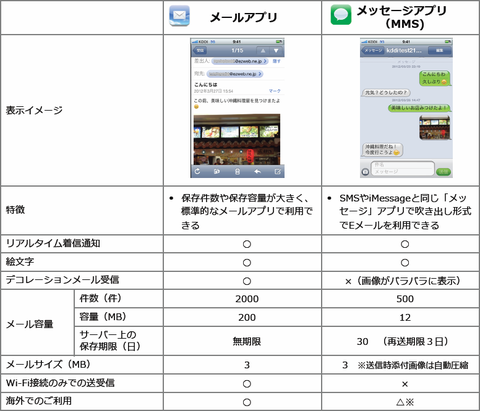
Task: Open the restaurant photo in the mail
Action: (x=237, y=139)
